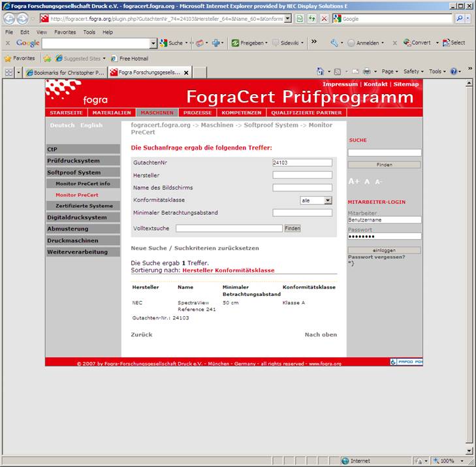476x467 pixels.
Task: Open the tab list dropdown arrow
Action: (18, 72)
